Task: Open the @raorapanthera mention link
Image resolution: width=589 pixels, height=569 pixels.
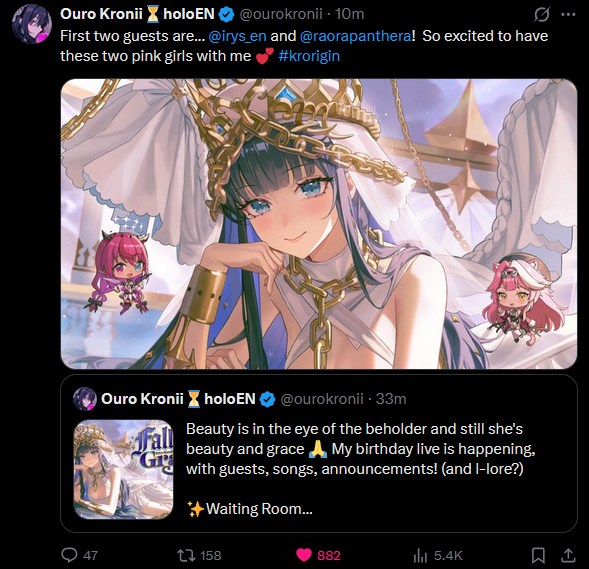Action: click(x=355, y=36)
